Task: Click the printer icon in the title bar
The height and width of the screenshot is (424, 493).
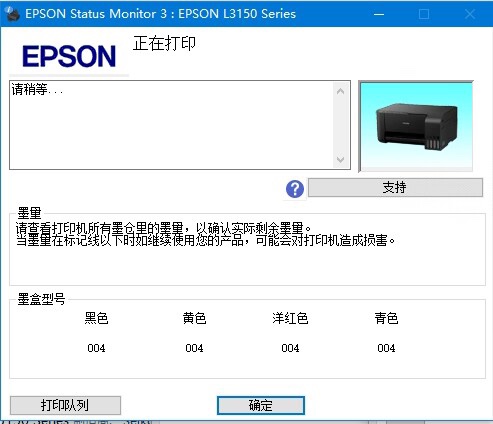Action: coord(12,14)
